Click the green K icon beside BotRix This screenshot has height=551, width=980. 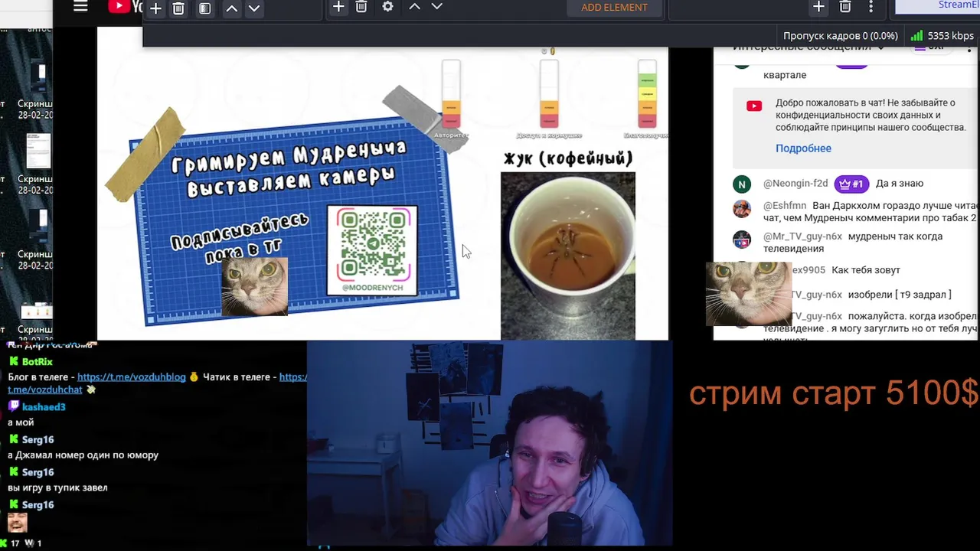coord(13,362)
